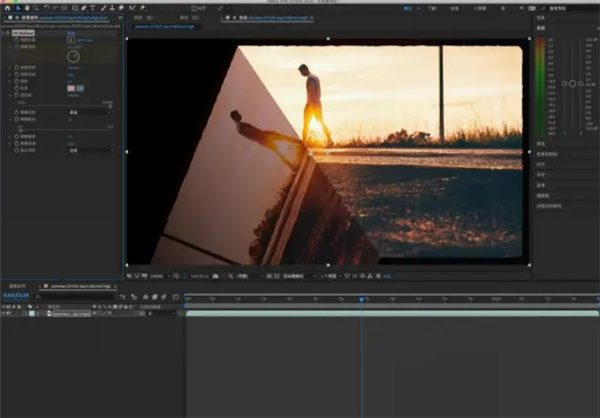Select the Hand tool
Image resolution: width=600 pixels, height=418 pixels.
(27, 8)
